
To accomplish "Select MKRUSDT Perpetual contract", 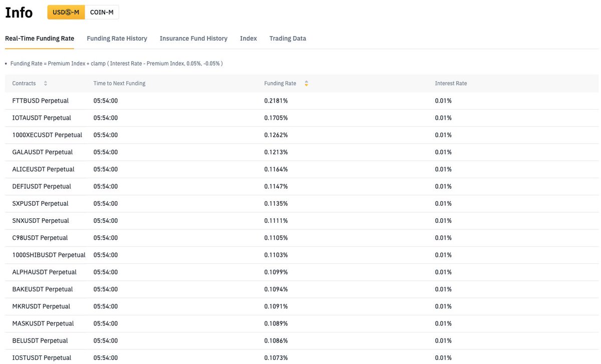I will [x=41, y=306].
